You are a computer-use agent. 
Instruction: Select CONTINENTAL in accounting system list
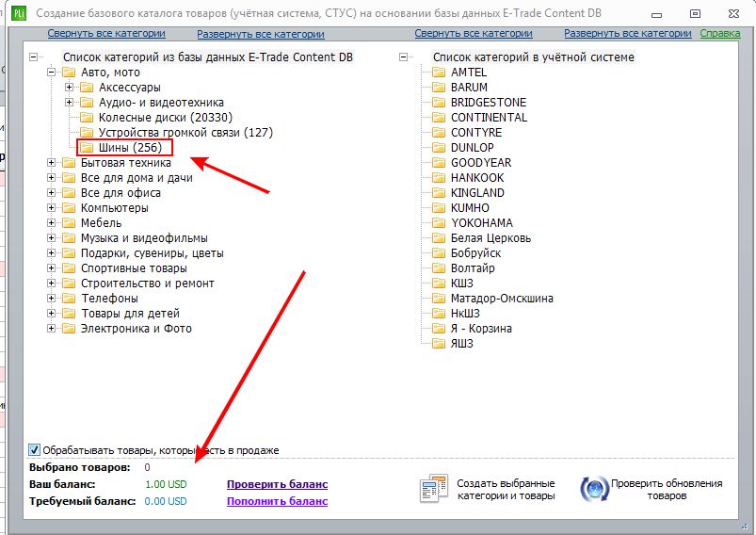tap(489, 117)
